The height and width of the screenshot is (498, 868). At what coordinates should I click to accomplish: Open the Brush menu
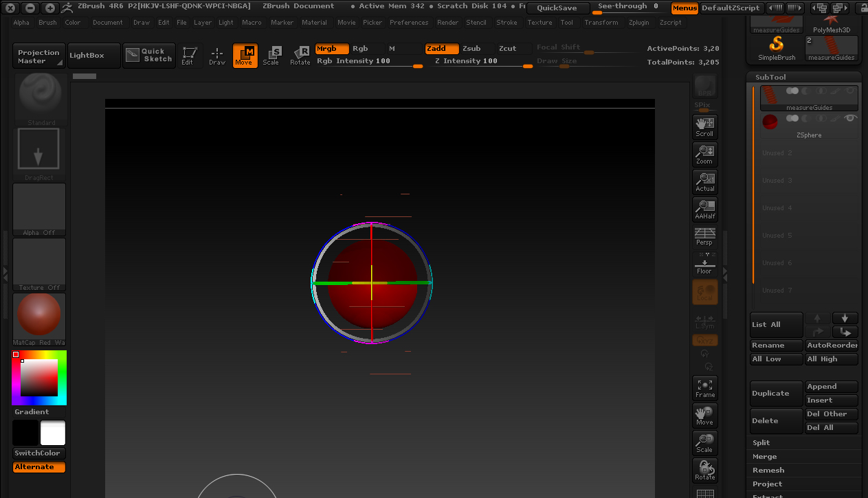(47, 23)
